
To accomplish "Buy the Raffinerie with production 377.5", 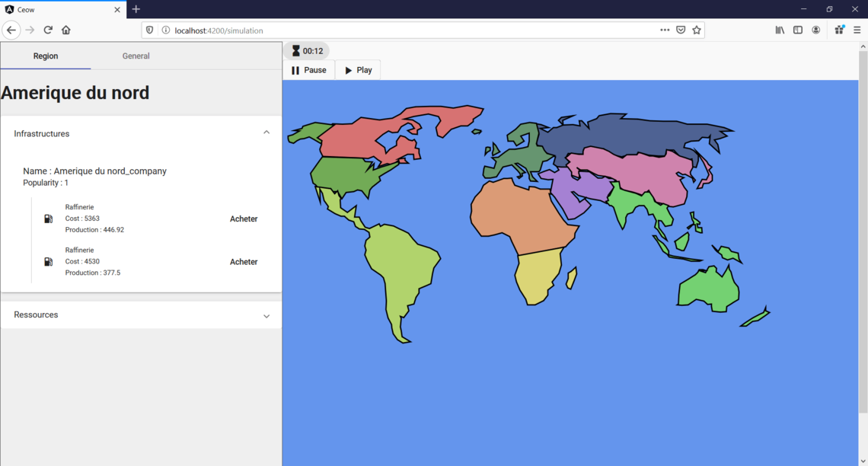I will point(244,262).
